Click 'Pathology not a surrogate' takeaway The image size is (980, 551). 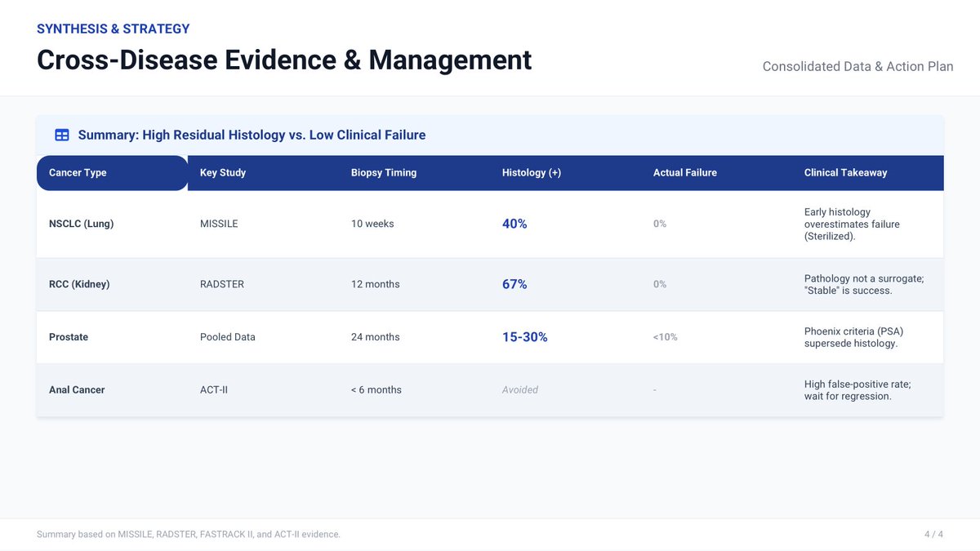tap(864, 284)
